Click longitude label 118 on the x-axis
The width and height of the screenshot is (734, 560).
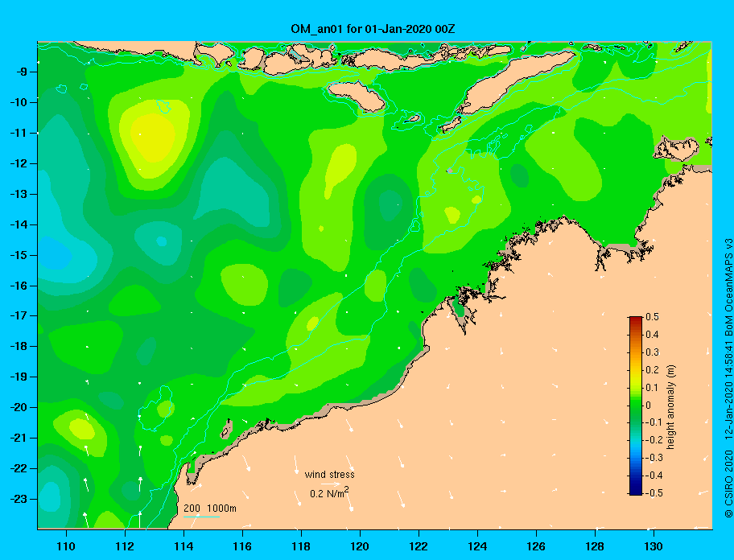click(301, 546)
